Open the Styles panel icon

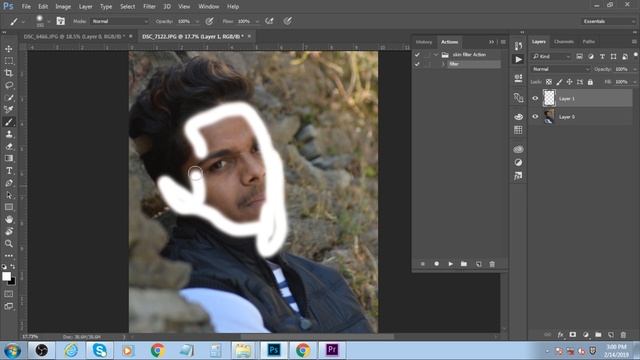click(x=518, y=176)
